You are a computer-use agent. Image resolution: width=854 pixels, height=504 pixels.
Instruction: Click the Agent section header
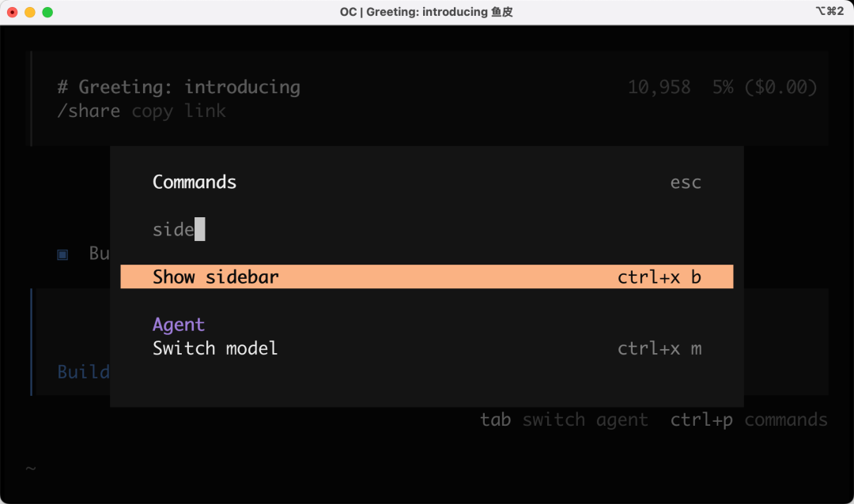(x=179, y=325)
